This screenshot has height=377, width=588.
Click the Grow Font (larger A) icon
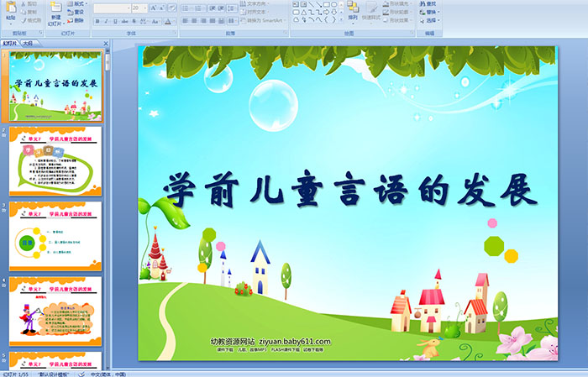[x=154, y=8]
